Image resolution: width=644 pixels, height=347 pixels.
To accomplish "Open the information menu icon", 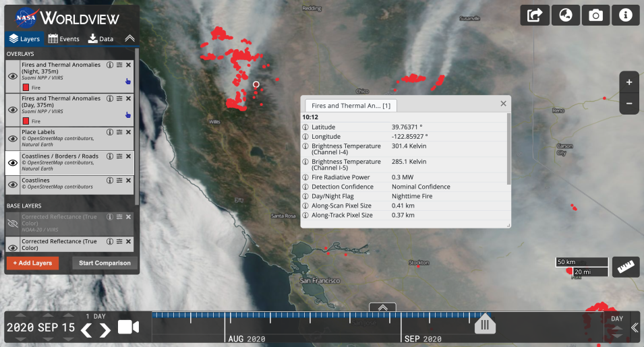I will click(x=626, y=15).
